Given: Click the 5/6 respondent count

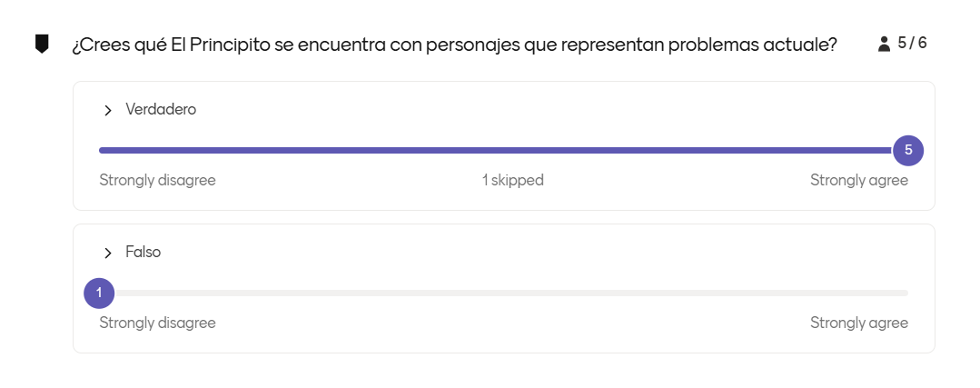Looking at the screenshot, I should pyautogui.click(x=912, y=43).
